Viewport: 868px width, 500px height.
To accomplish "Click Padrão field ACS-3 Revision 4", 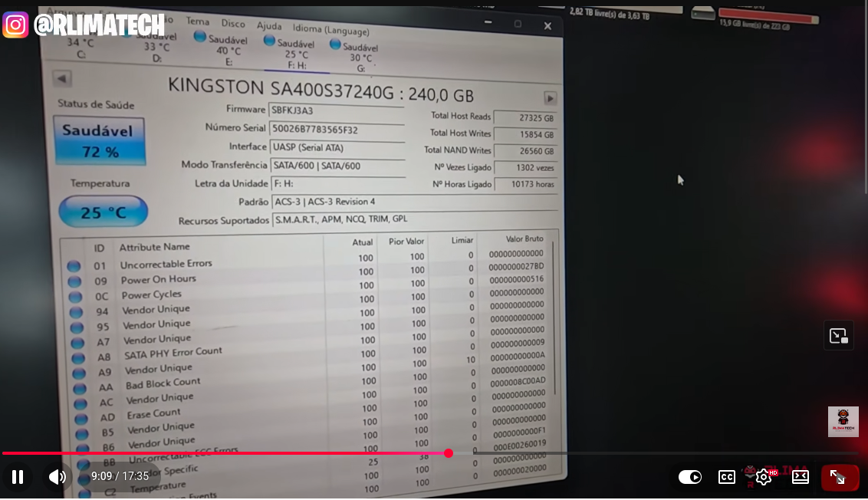I will pos(414,202).
